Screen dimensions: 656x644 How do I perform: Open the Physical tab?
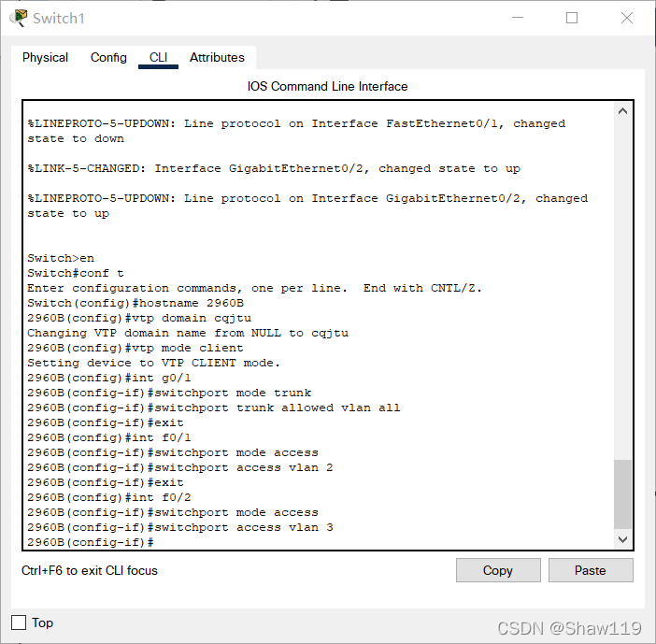[45, 57]
